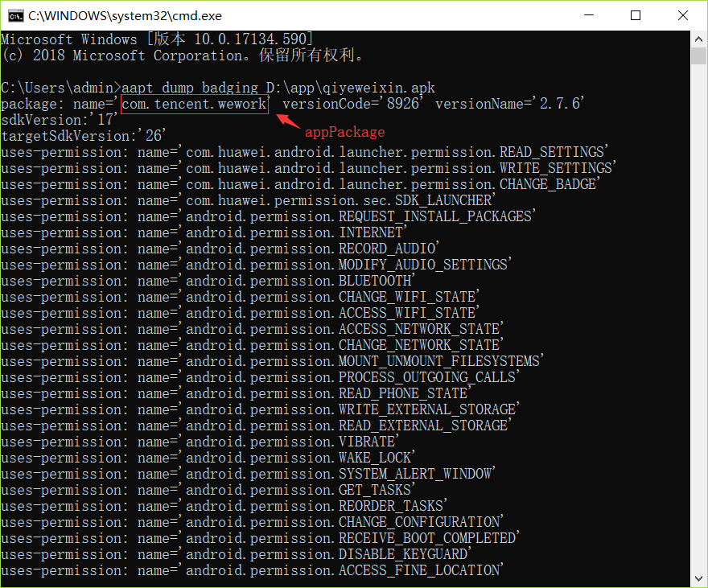Click the CHANGE_WIFI_STATE permission line
The width and height of the screenshot is (708, 588).
click(240, 297)
